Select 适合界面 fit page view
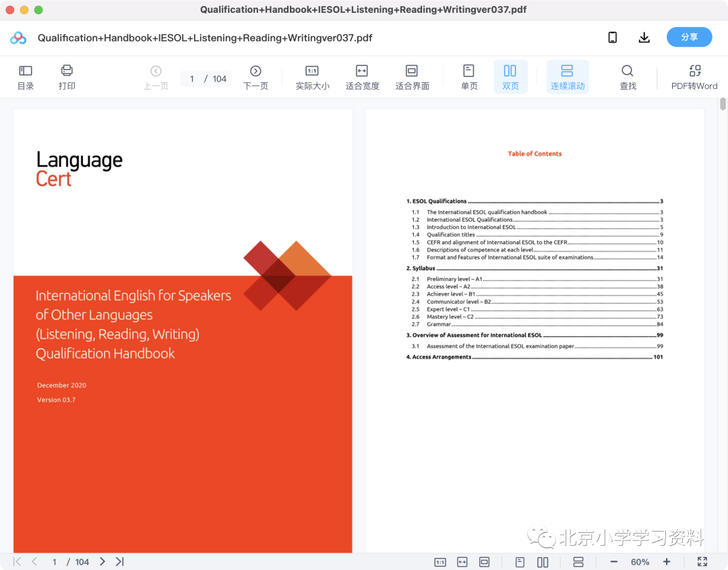The height and width of the screenshot is (570, 728). 412,77
